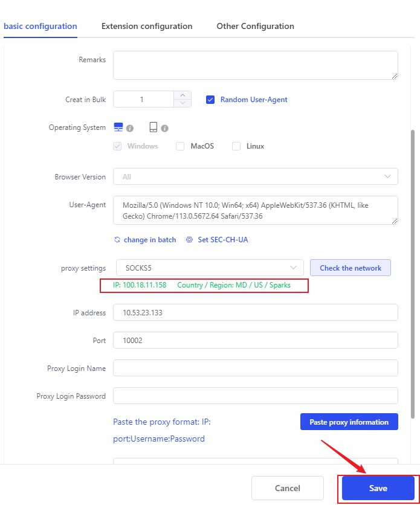This screenshot has height=505, width=420.
Task: Click the vertical scrollbar on the right
Action: point(413,272)
